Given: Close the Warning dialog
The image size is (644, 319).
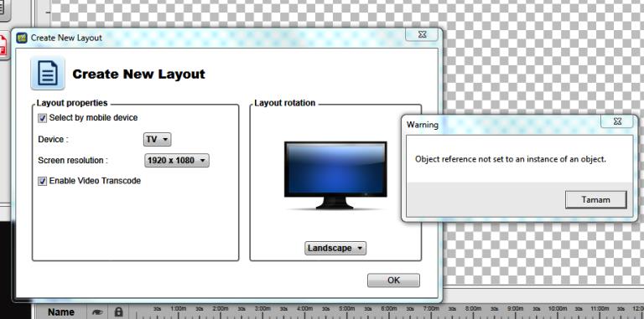Looking at the screenshot, I should 617,121.
